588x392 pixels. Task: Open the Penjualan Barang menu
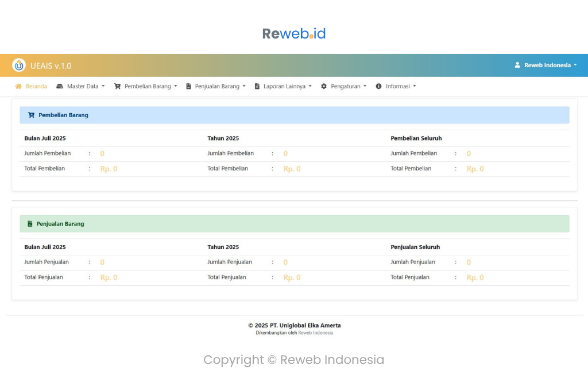217,87
